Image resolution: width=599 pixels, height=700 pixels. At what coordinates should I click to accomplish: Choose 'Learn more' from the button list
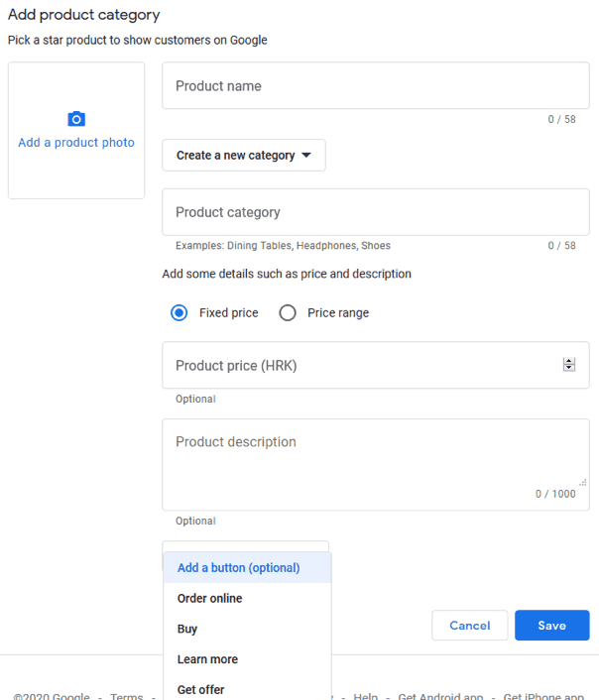pos(207,659)
